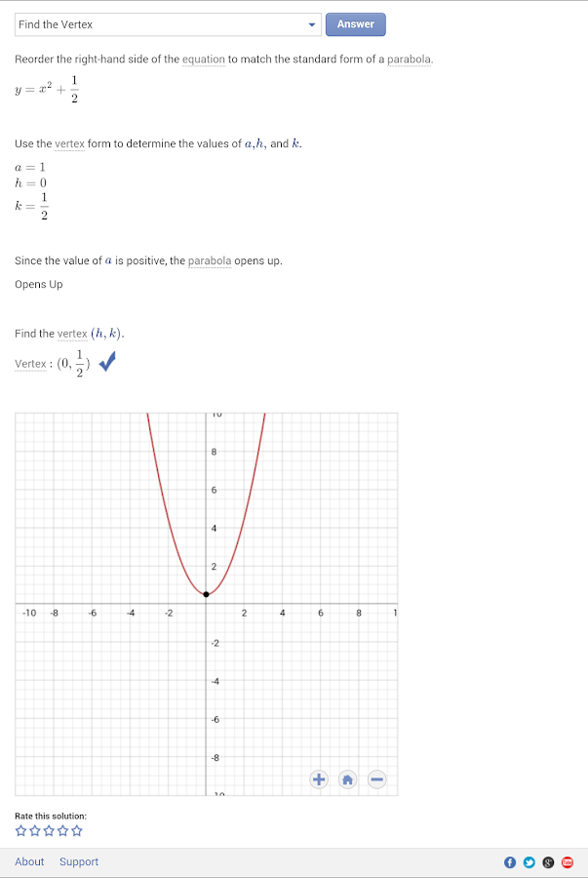
Task: Reset graph view with home icon
Action: point(347,778)
